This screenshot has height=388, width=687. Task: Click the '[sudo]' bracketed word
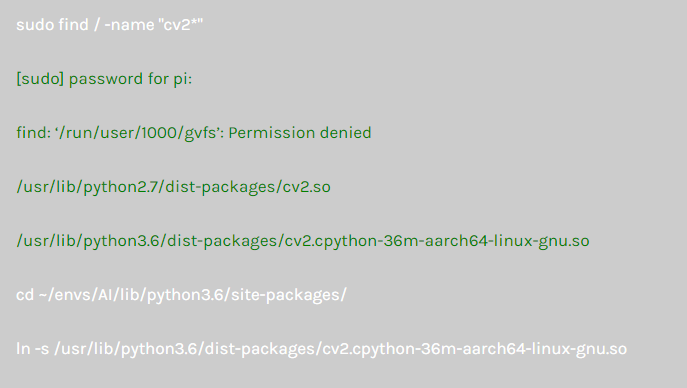[x=40, y=79]
